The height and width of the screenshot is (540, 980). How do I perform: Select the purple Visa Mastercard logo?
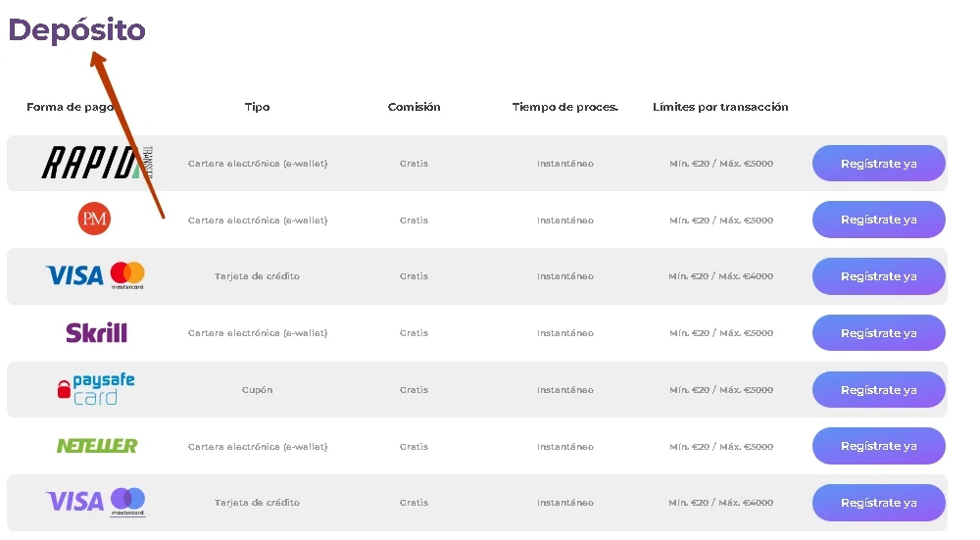click(x=96, y=502)
